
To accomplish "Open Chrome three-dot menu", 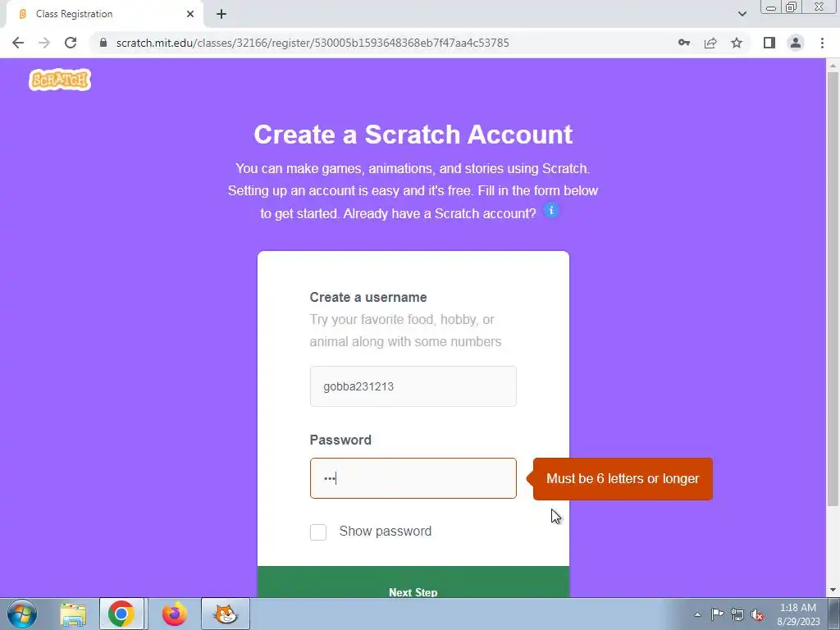I will (x=822, y=43).
